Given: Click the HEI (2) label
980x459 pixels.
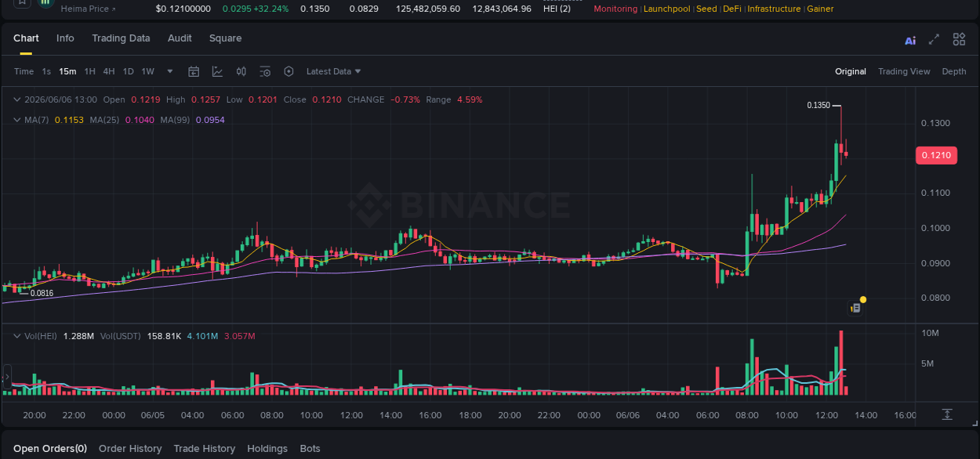Looking at the screenshot, I should (x=557, y=9).
